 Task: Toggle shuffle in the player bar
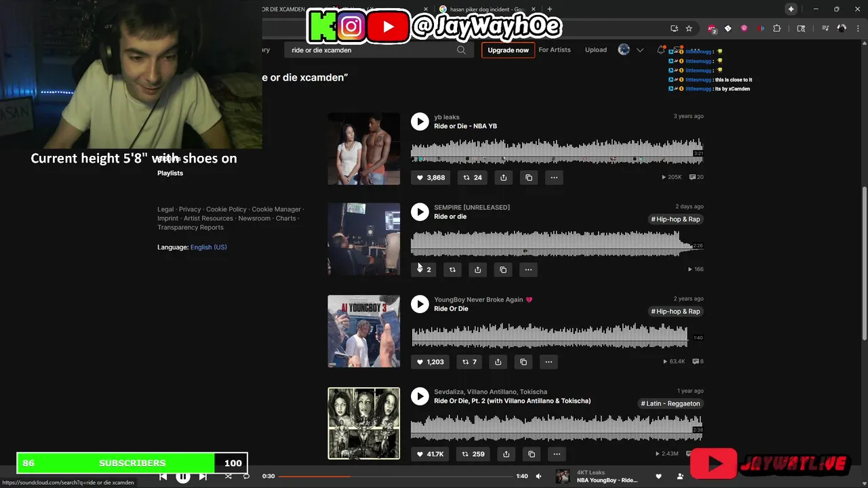[228, 476]
